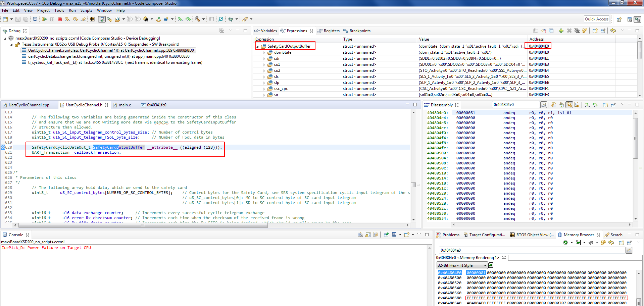Image resolution: width=644 pixels, height=306 pixels.
Task: Toggle Link with Active Debug Context
Action: point(569,105)
